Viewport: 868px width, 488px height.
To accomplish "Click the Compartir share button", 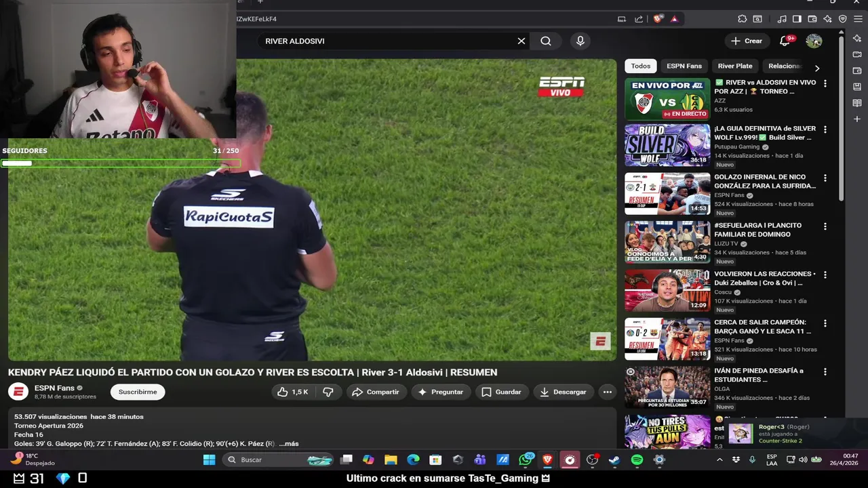I will tap(376, 392).
